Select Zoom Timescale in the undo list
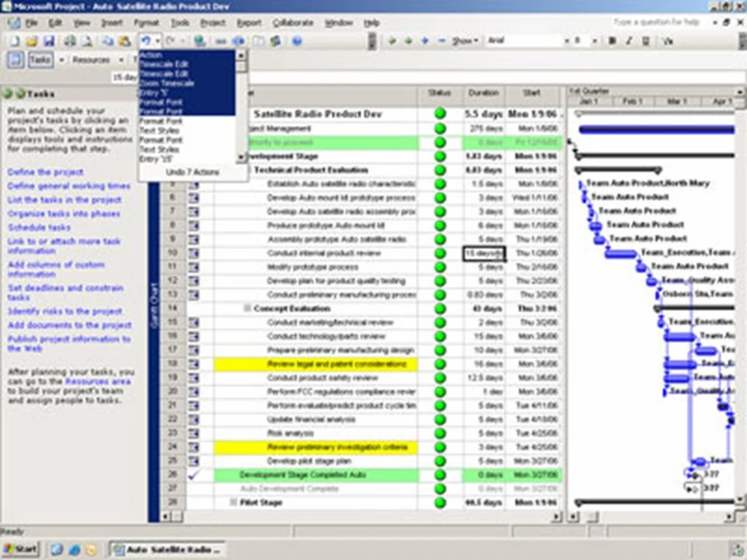 (187, 83)
